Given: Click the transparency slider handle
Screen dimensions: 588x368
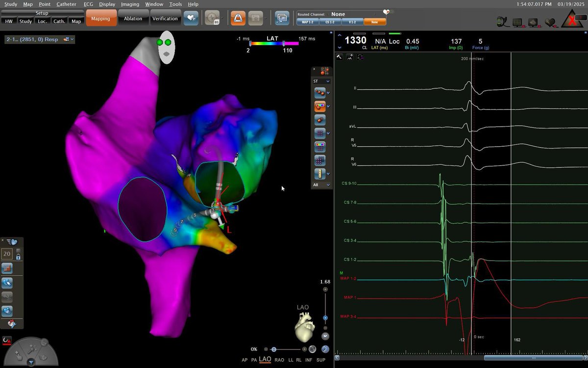Looking at the screenshot, I should pos(273,349).
